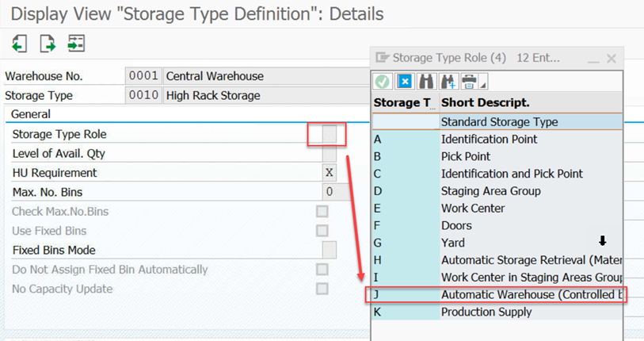Open find binoculars in popup
This screenshot has width=644, height=341.
pyautogui.click(x=426, y=82)
